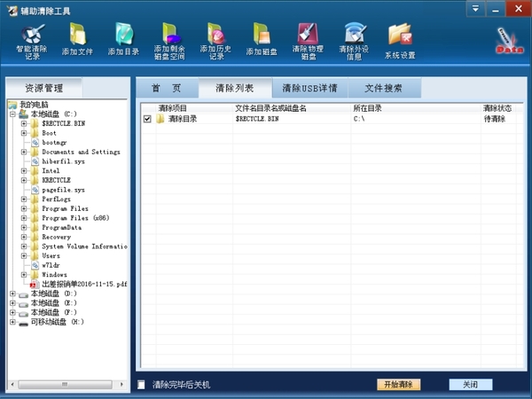Select the 出差报销单2016-11-15.pdf file
The width and height of the screenshot is (532, 399).
[84, 284]
